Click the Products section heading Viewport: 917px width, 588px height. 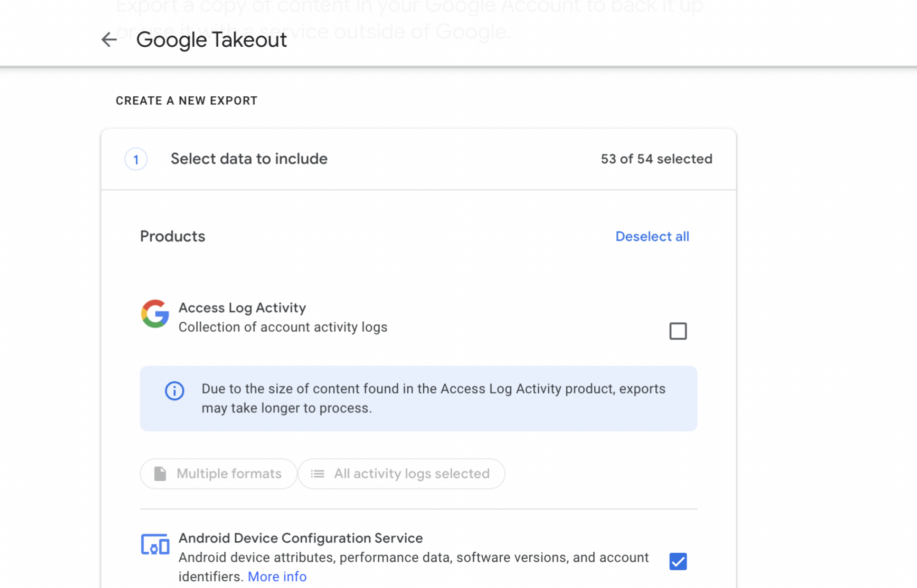pyautogui.click(x=172, y=236)
